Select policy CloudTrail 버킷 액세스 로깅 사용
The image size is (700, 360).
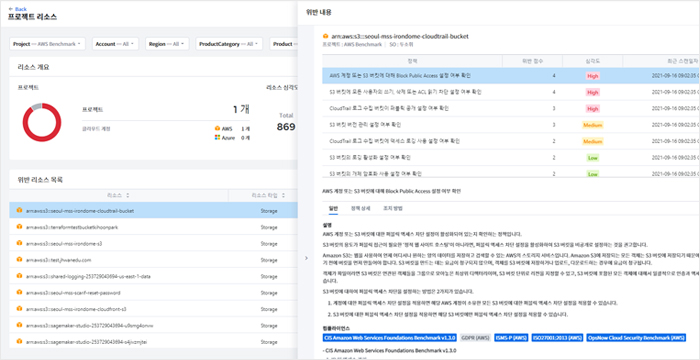tap(511, 141)
